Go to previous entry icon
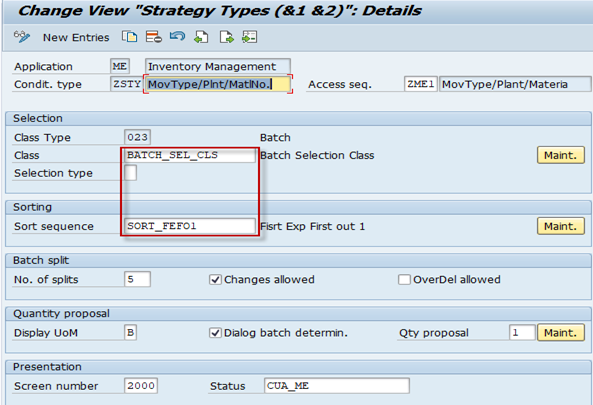Viewport: 593px width, 405px height. point(201,37)
